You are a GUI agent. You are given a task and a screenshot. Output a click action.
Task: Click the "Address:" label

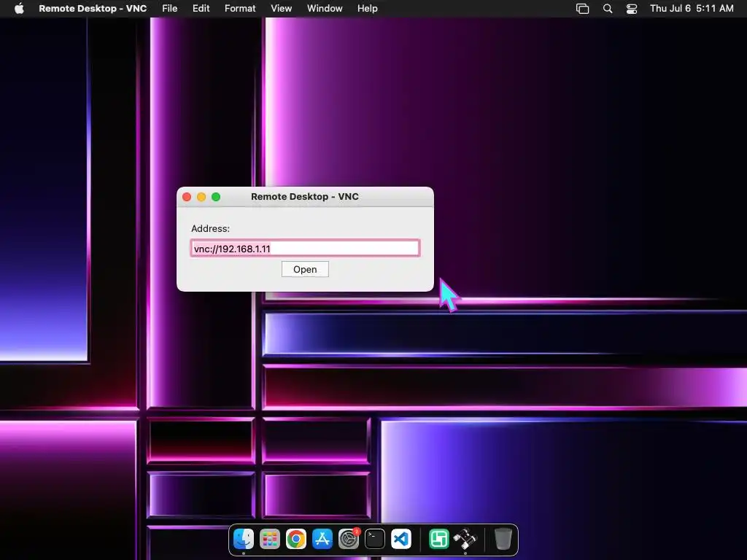click(x=210, y=228)
